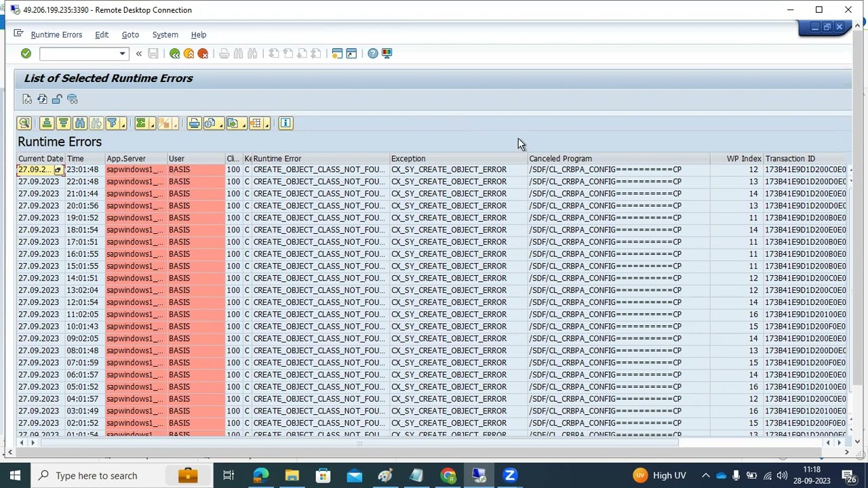This screenshot has height=488, width=868.
Task: Click the Export icon in ALV toolbar
Action: point(232,123)
